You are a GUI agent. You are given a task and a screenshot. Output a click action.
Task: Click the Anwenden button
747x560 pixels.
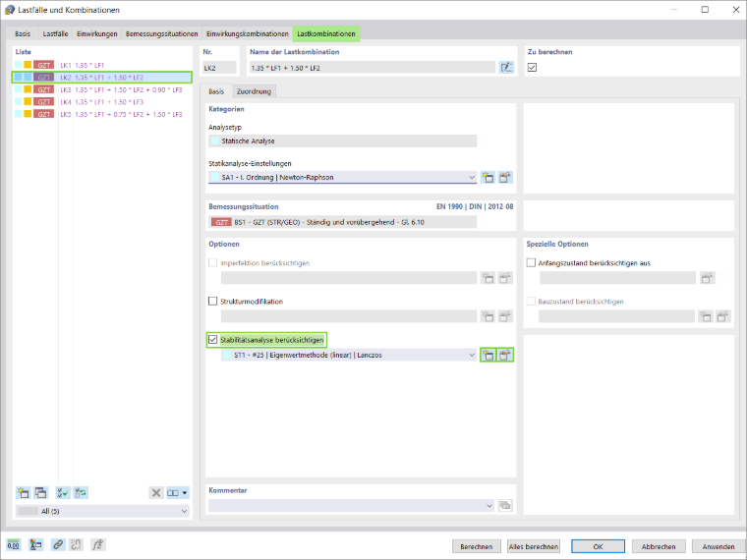coord(718,546)
